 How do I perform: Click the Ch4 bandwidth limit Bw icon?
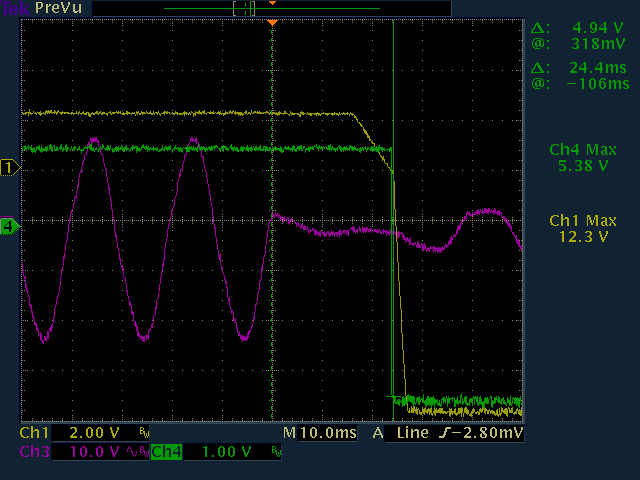[x=276, y=451]
